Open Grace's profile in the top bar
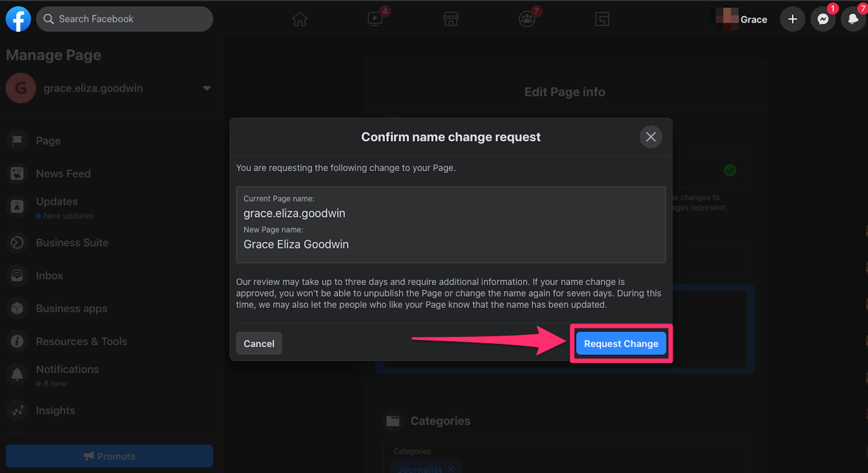 pyautogui.click(x=741, y=19)
